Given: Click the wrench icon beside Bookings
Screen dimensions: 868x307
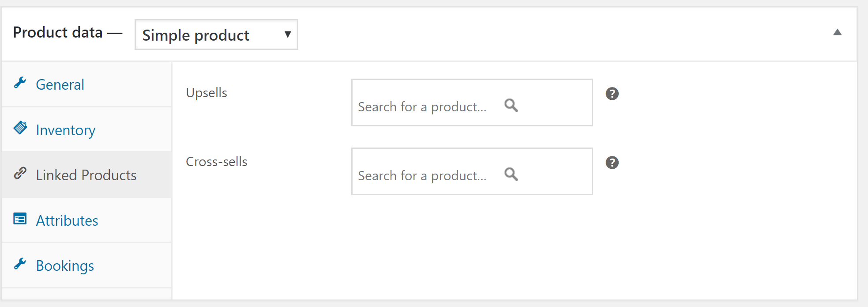Looking at the screenshot, I should pyautogui.click(x=20, y=264).
